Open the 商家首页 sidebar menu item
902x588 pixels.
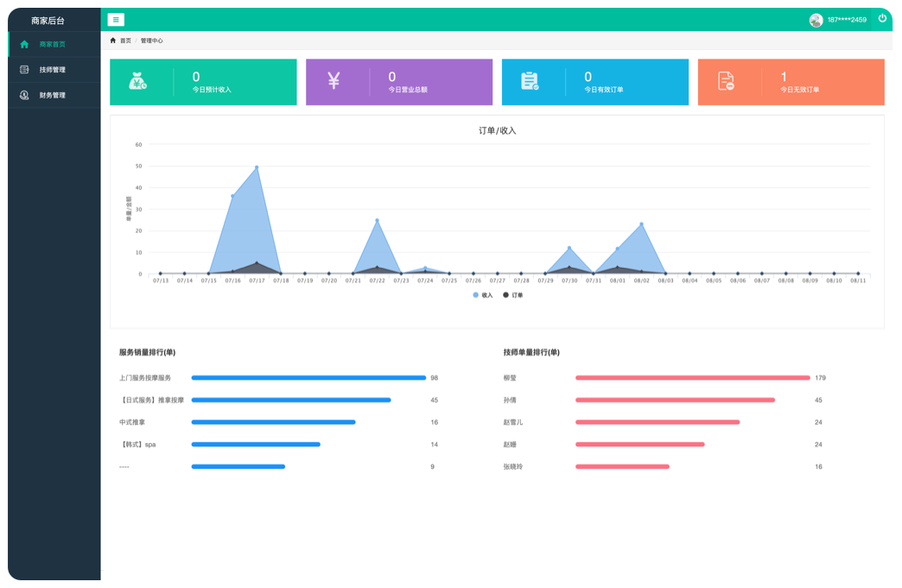pyautogui.click(x=52, y=44)
